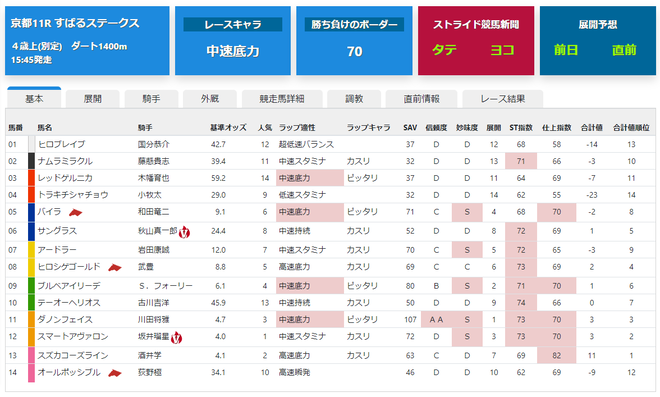
Task: Sort by the 人気 column header
Action: [x=265, y=128]
